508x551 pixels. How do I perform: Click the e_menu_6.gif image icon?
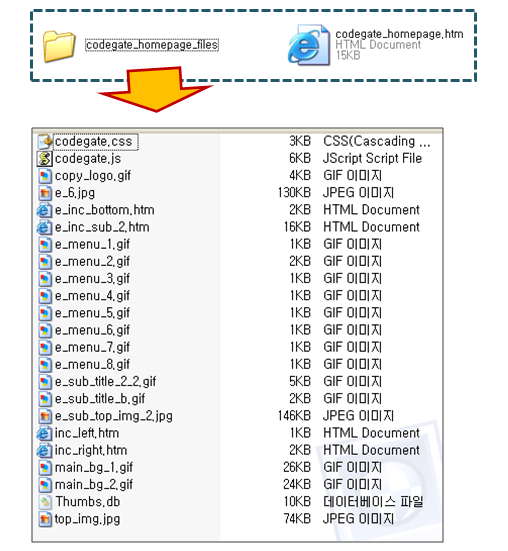[45, 330]
